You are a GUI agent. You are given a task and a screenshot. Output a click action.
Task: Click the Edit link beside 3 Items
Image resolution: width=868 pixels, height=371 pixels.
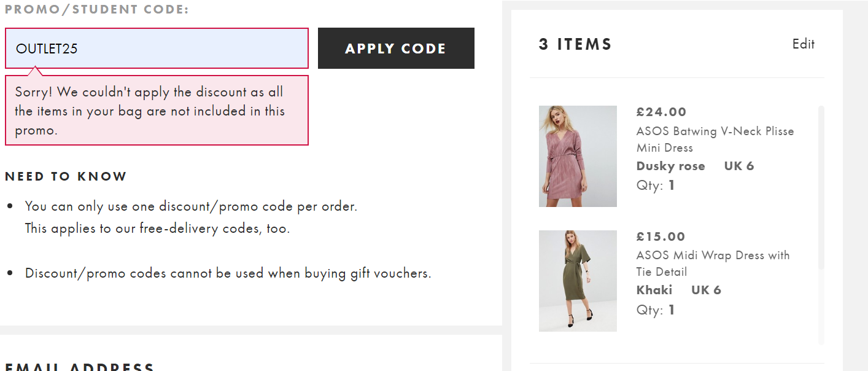[x=803, y=44]
